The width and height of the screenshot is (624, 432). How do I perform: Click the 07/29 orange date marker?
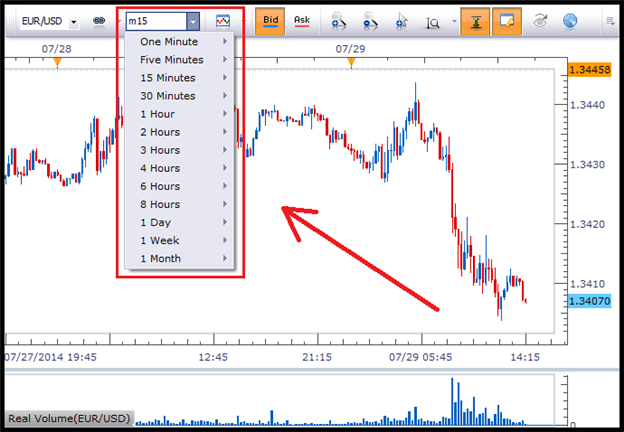click(x=351, y=62)
